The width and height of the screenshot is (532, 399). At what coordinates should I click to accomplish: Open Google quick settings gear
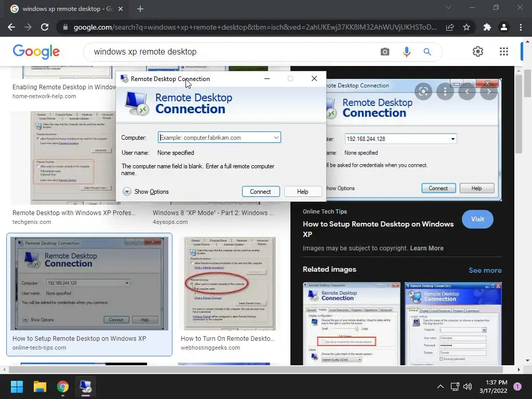point(478,51)
